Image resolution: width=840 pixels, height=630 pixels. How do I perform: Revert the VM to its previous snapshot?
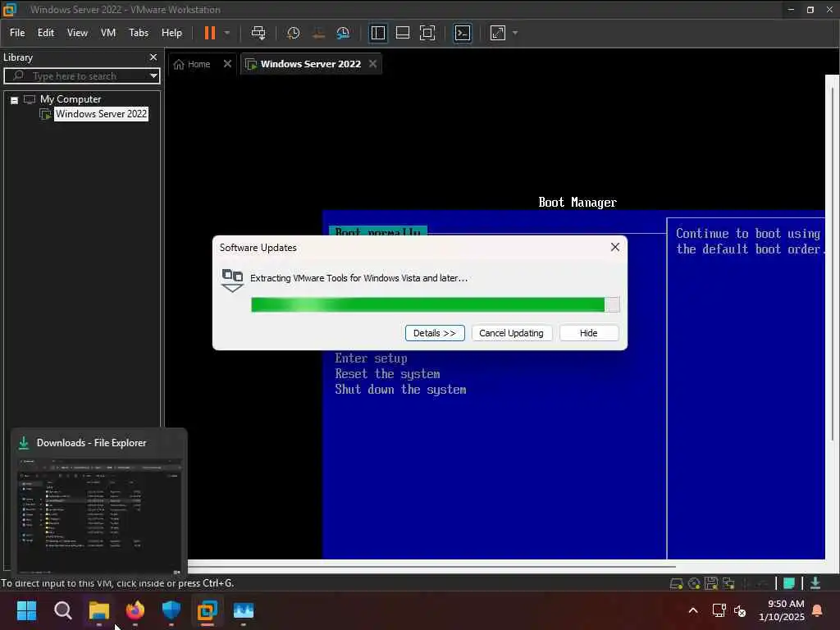(318, 33)
